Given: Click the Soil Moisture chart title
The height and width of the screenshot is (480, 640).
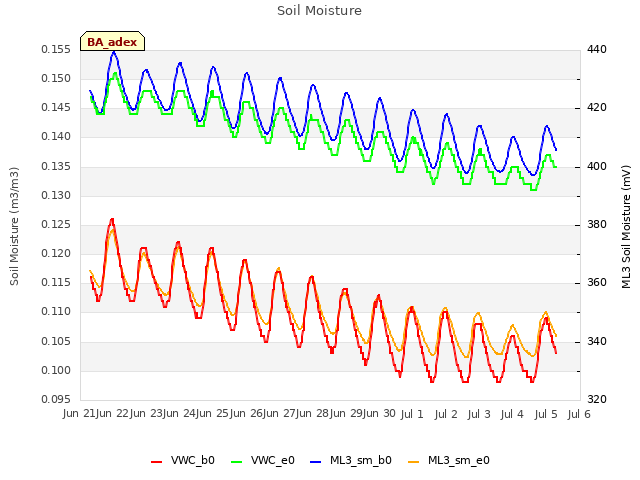Looking at the screenshot, I should point(319,11).
